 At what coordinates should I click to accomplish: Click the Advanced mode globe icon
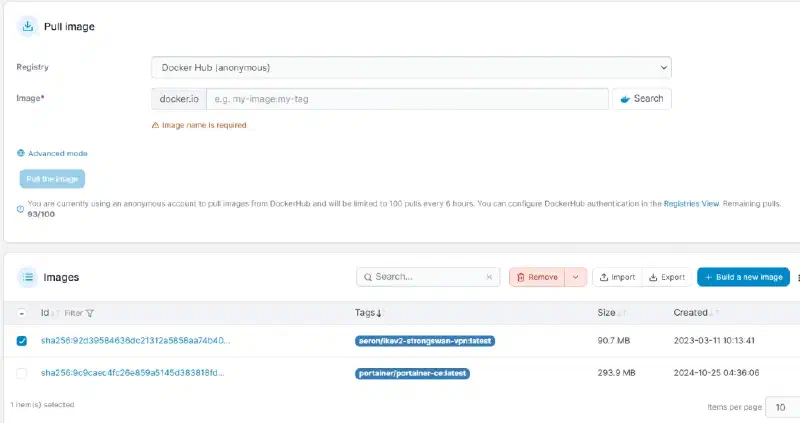20,153
